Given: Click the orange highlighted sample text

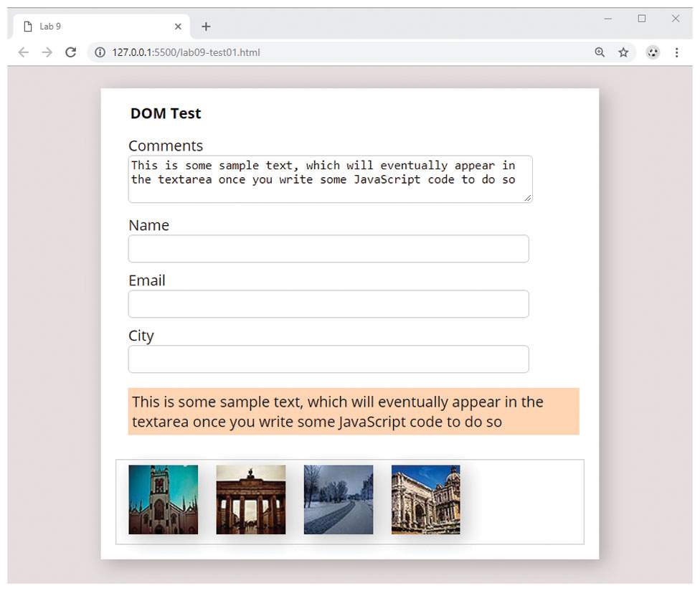Looking at the screenshot, I should [x=353, y=412].
